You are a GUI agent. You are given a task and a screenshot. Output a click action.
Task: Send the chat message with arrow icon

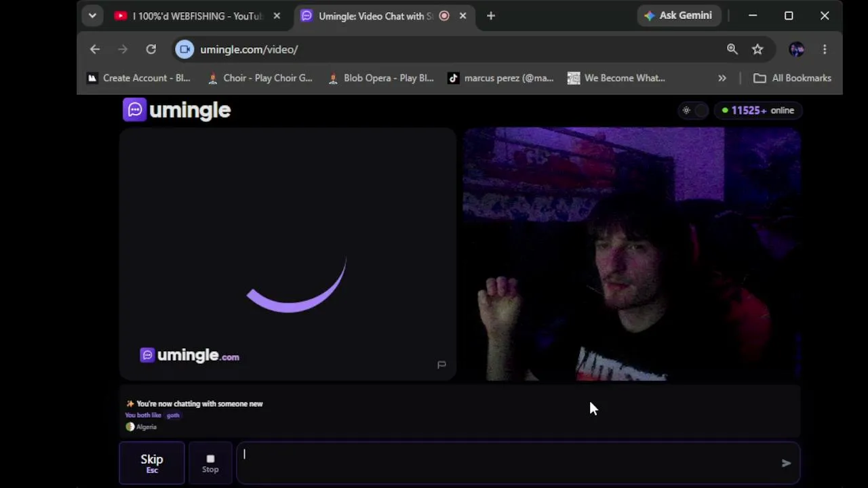tap(786, 463)
